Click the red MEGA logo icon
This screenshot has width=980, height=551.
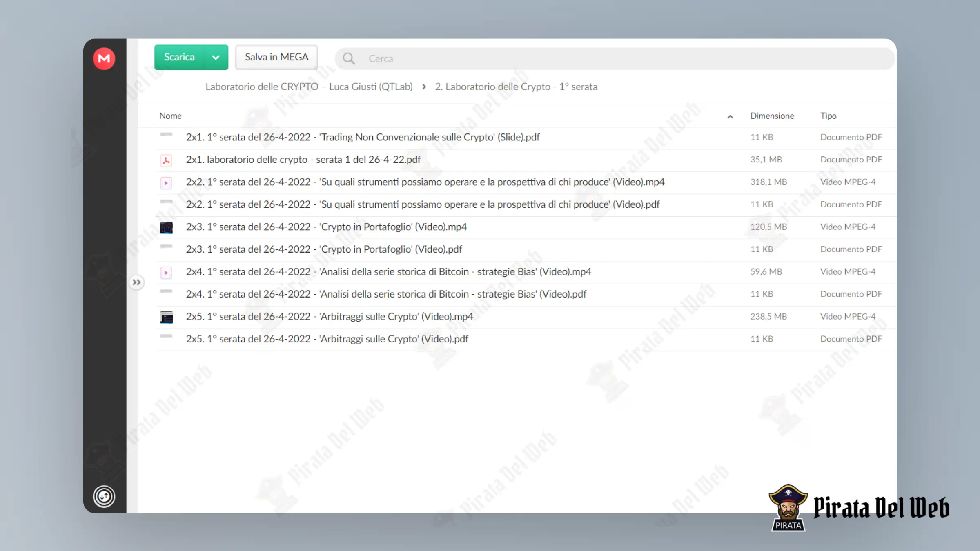(x=104, y=58)
